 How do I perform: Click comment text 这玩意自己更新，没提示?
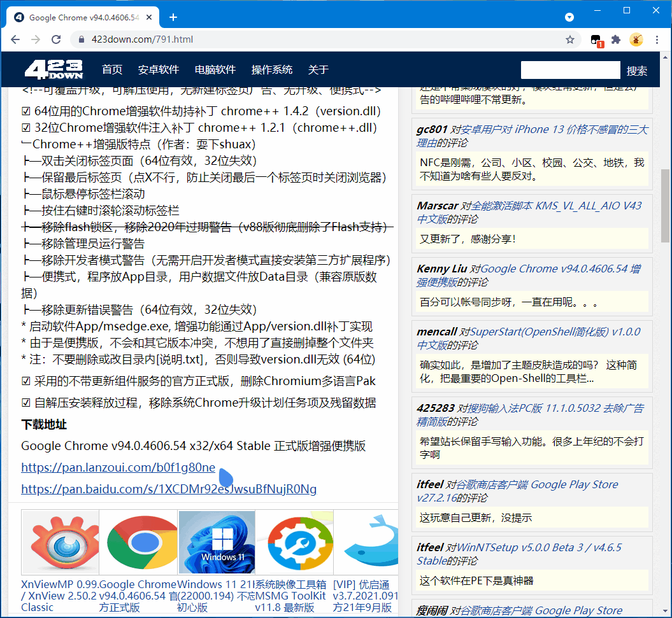[x=476, y=518]
